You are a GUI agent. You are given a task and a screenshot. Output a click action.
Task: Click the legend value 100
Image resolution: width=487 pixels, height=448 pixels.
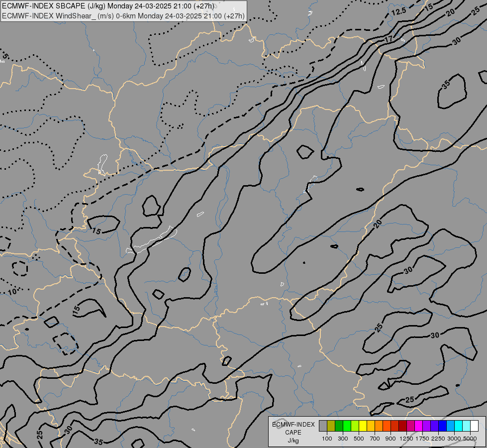click(327, 439)
